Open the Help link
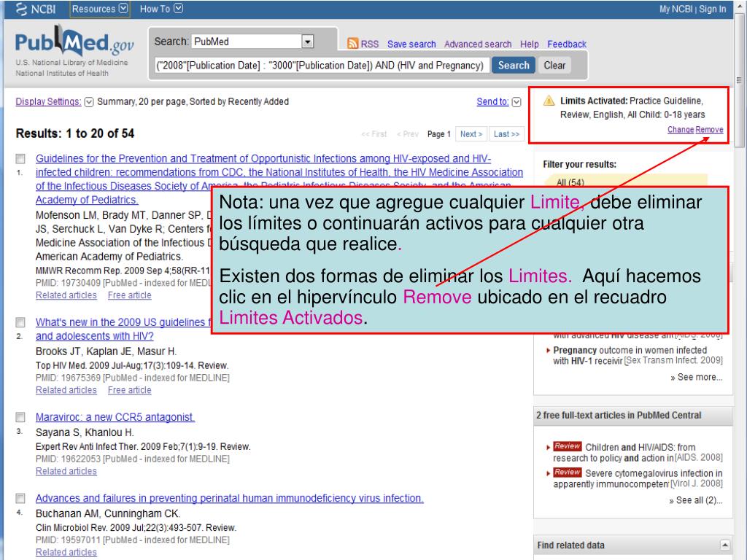The height and width of the screenshot is (560, 747). point(530,44)
